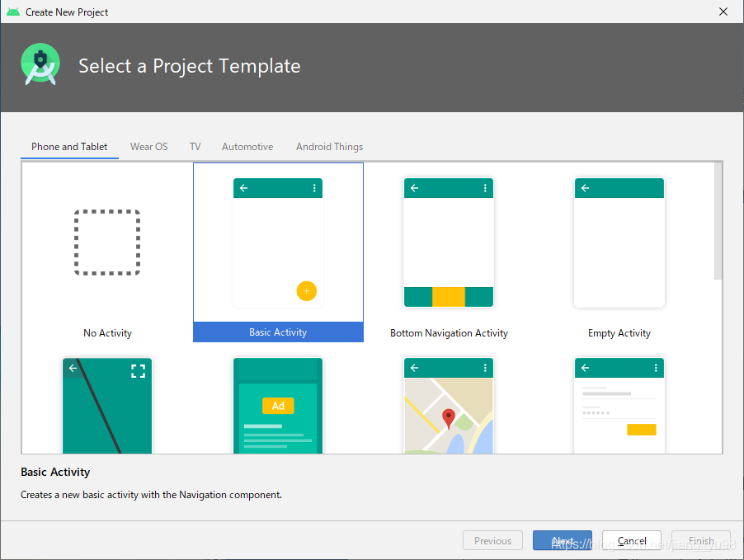The width and height of the screenshot is (744, 560).
Task: Click the overflow dots in Maps template preview
Action: point(485,368)
